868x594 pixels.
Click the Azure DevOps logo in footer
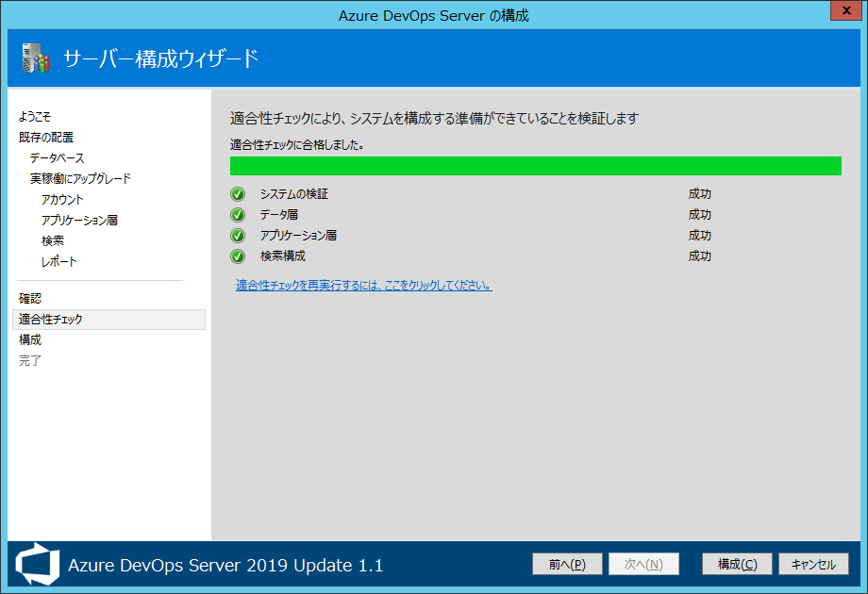click(37, 564)
